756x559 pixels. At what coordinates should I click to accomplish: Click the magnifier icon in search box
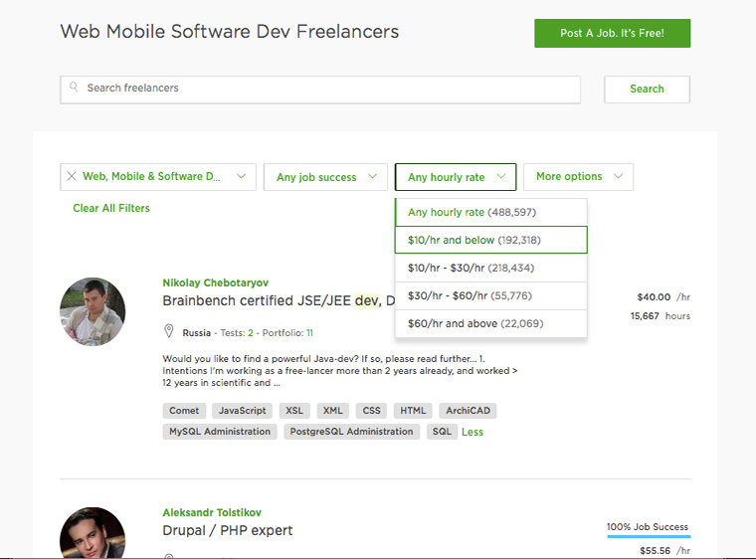(74, 88)
